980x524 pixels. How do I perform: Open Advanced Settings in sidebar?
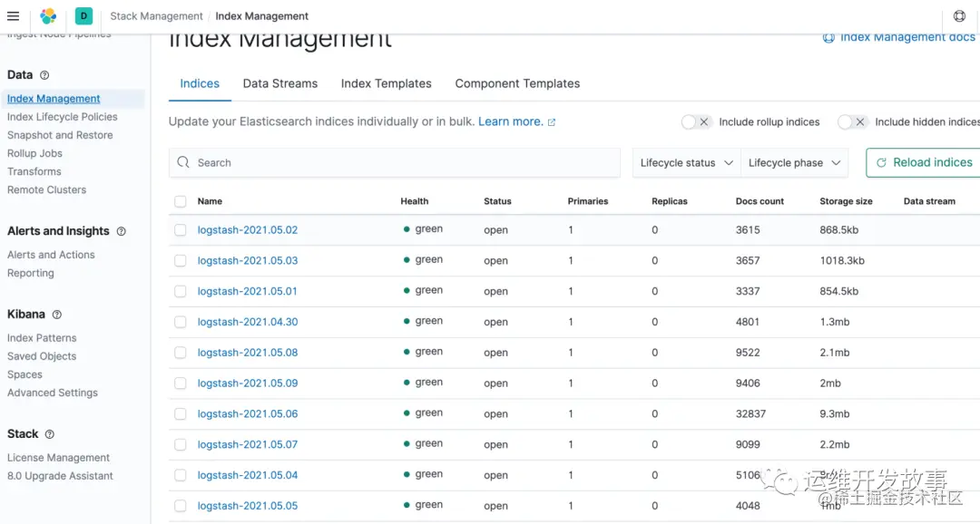coord(53,393)
